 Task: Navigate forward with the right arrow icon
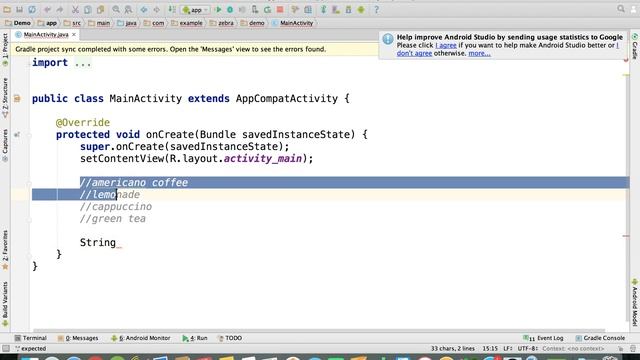point(156,9)
